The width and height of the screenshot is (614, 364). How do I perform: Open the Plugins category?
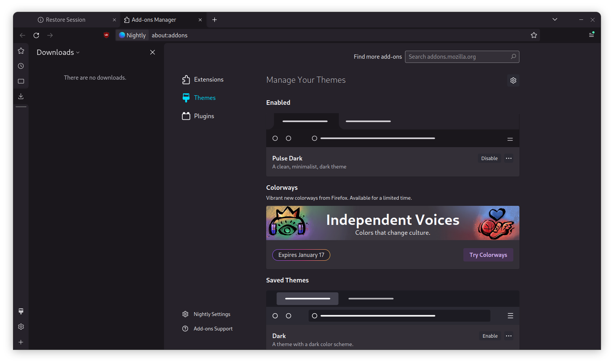point(198,116)
